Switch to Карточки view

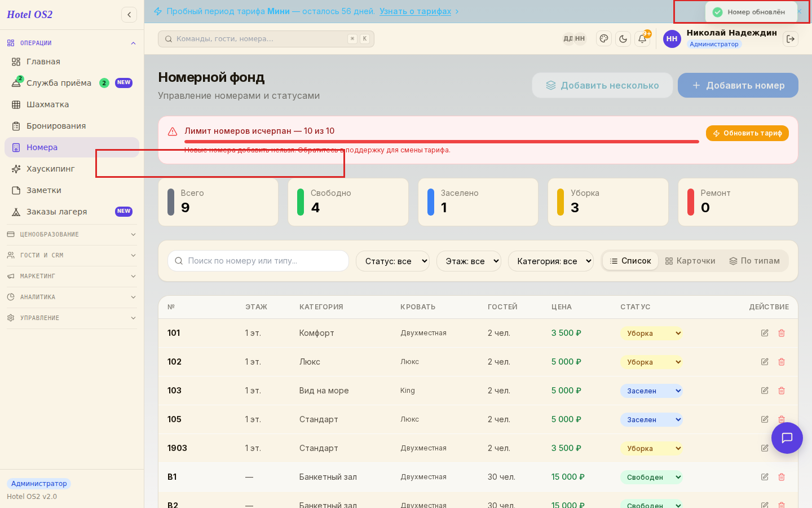690,261
